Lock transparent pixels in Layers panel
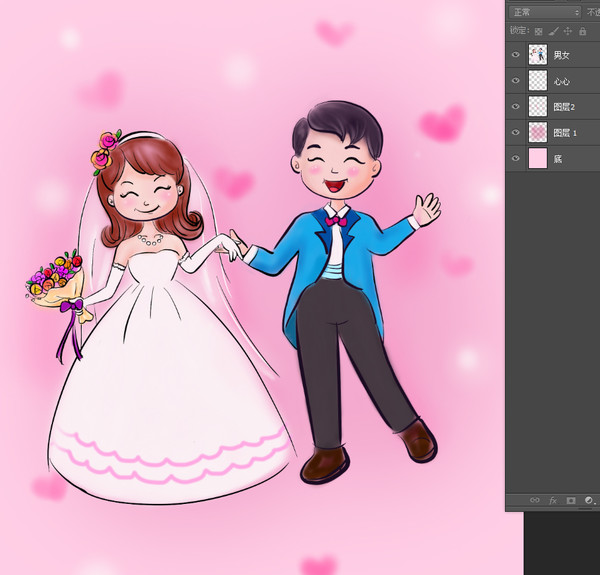Viewport: 600px width, 575px height. point(538,31)
